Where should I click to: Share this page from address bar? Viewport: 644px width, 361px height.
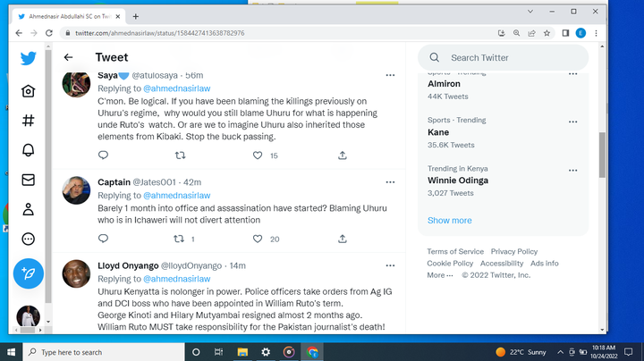(x=531, y=33)
